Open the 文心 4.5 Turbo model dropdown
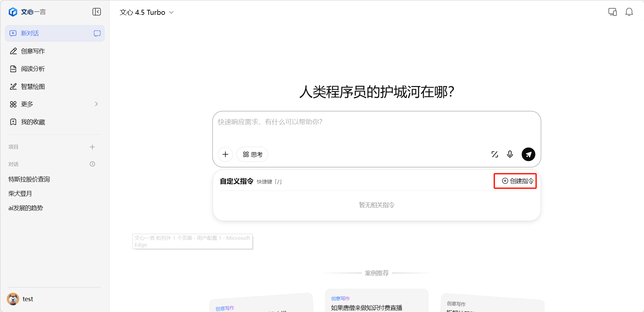Image resolution: width=644 pixels, height=312 pixels. click(x=147, y=12)
